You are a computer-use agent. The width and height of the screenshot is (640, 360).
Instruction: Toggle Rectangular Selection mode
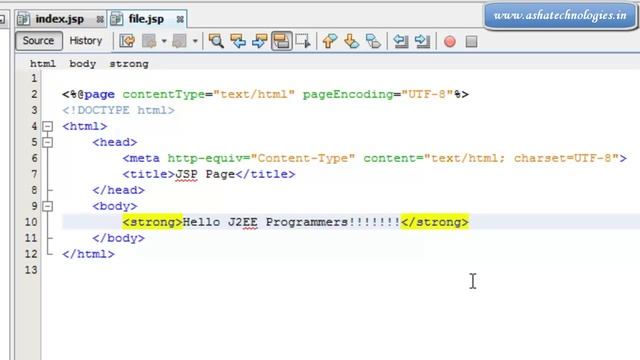303,41
